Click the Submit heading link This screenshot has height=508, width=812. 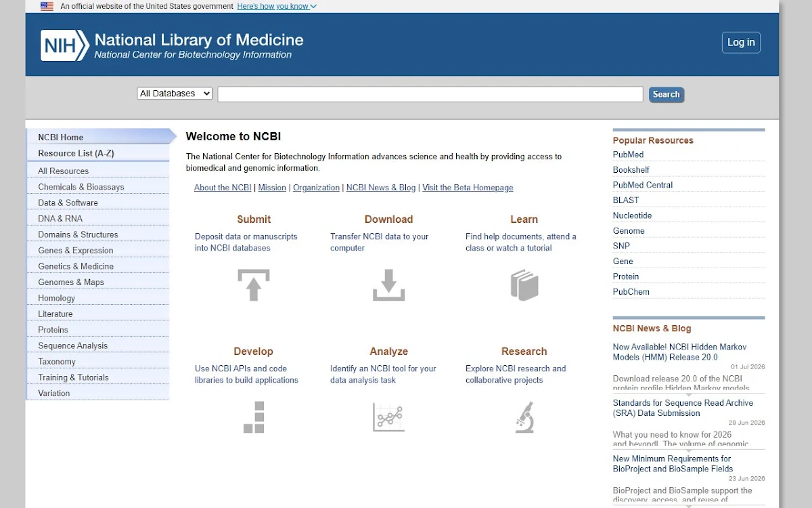254,219
